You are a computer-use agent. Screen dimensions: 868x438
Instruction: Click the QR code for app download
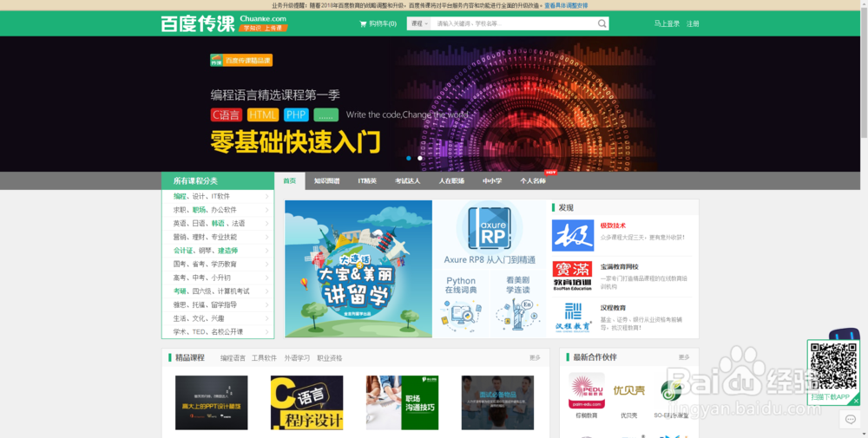(833, 367)
